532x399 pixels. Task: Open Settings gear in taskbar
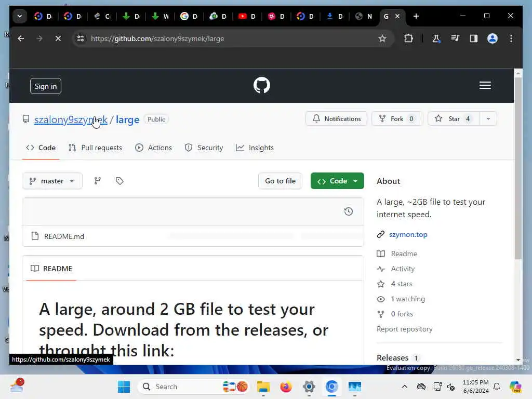pyautogui.click(x=309, y=387)
